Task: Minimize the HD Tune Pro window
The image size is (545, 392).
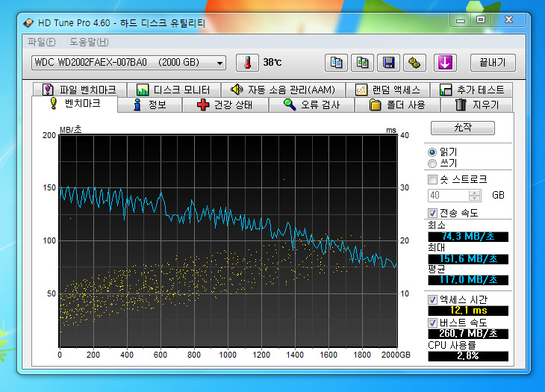Action: click(461, 20)
